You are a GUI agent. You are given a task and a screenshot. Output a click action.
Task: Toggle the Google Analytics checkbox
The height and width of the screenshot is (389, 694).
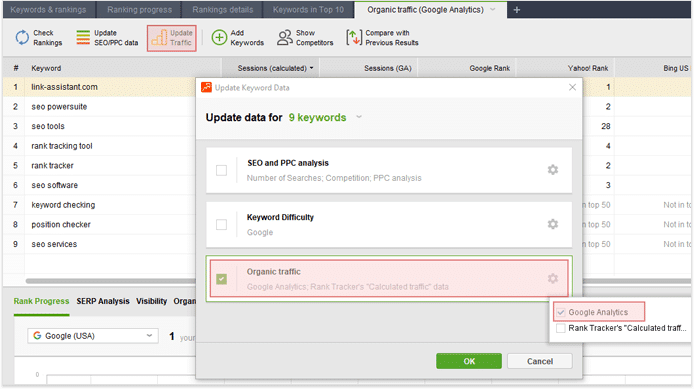coord(561,312)
